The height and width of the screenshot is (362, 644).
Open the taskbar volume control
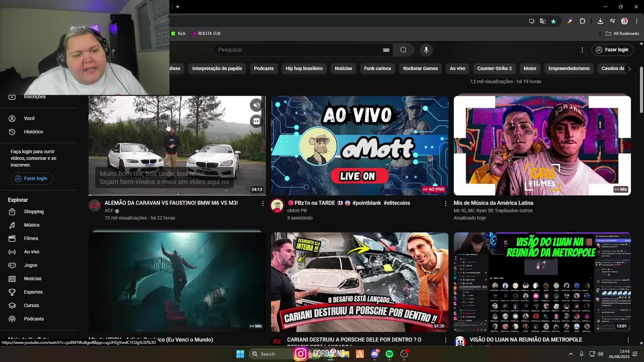point(600,354)
